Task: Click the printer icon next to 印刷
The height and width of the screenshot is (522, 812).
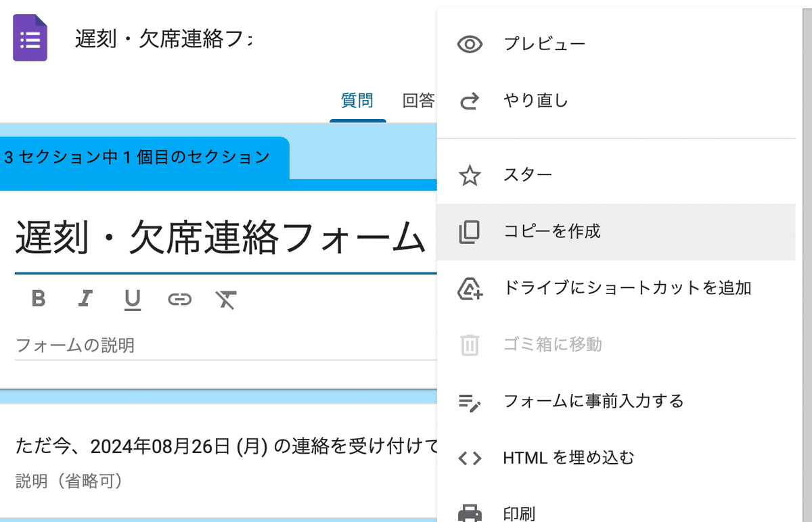Action: click(470, 515)
